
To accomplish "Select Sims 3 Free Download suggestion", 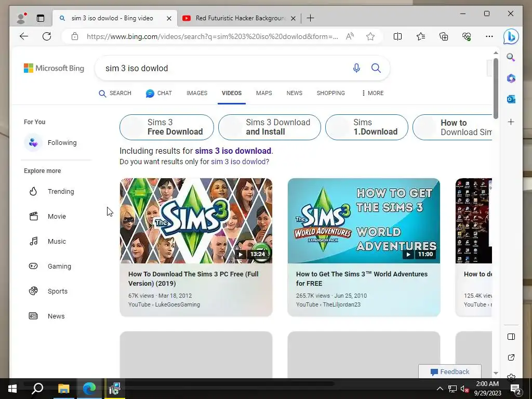I will pos(167,127).
